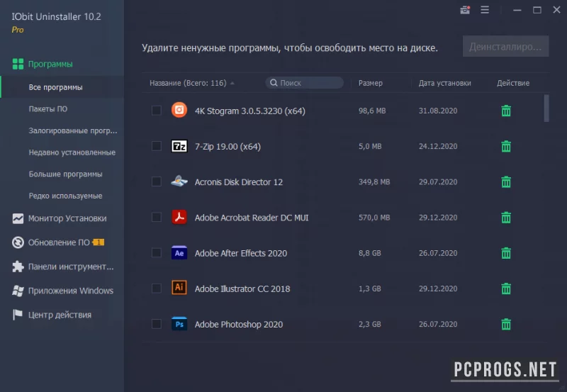Click the search magnifier icon
Image resolution: width=567 pixels, height=392 pixels.
(274, 83)
